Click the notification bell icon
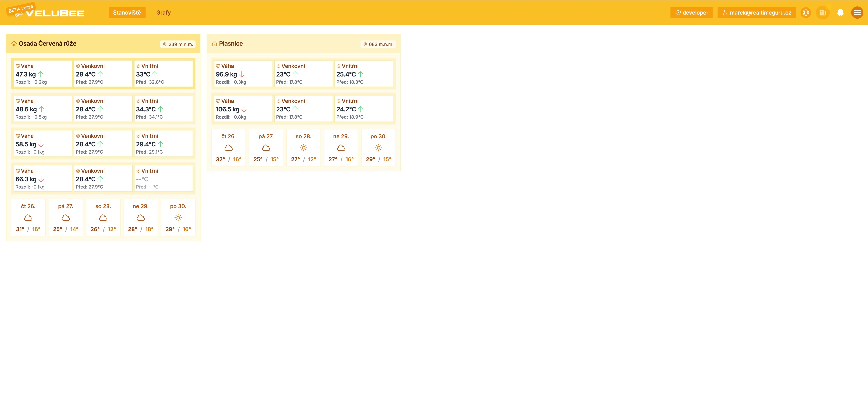 pyautogui.click(x=840, y=13)
